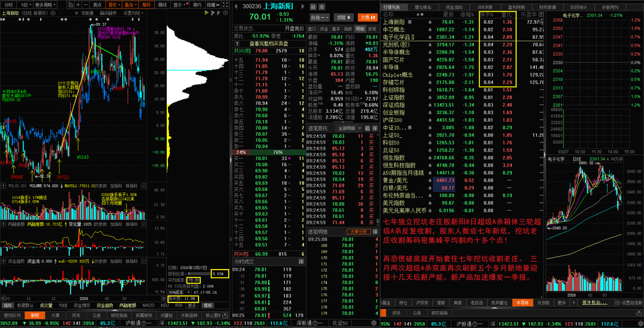Click bell icon on 半导体 row
This screenshot has width=644, height=328.
coord(430,68)
